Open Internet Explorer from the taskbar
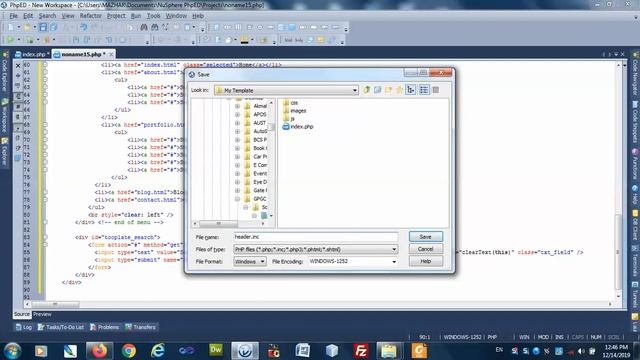Viewport: 640px width, 360px height. point(158,351)
